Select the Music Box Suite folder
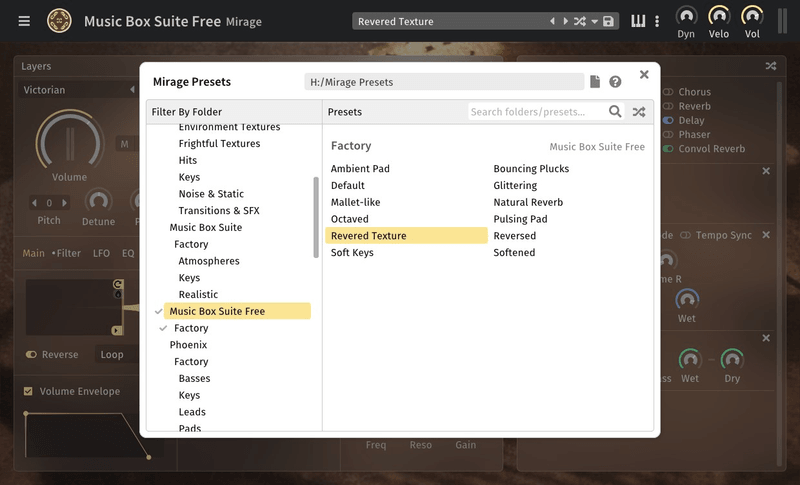 coord(206,227)
